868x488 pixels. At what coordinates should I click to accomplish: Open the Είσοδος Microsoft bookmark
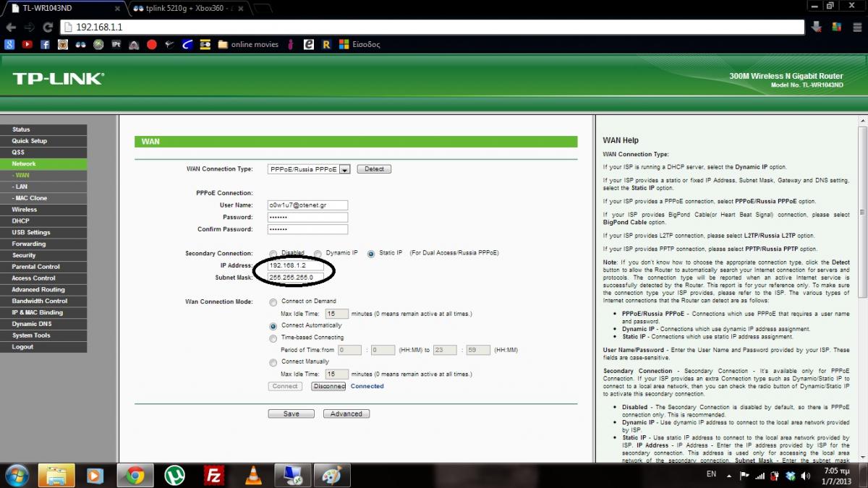pos(359,44)
